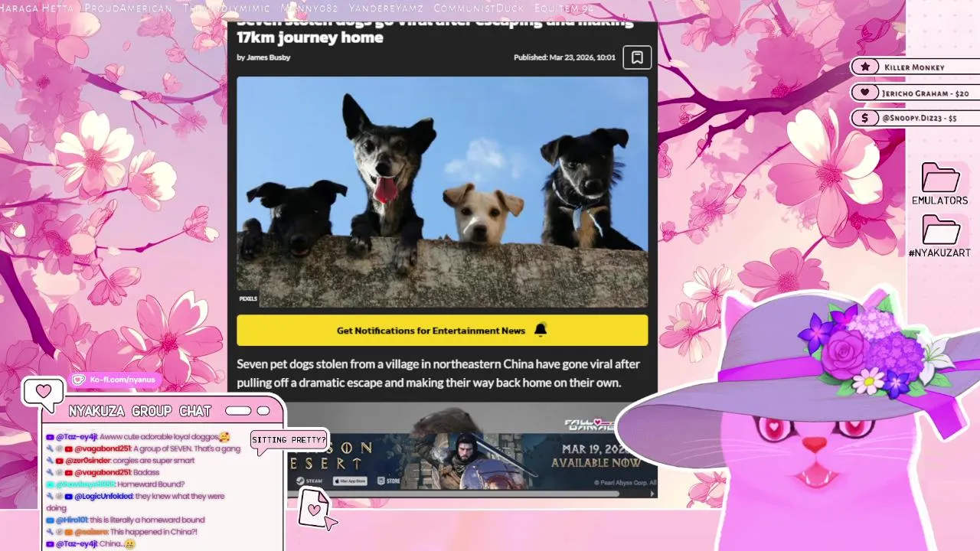Click the 'EMULATORS' folder label
This screenshot has height=551, width=980.
coord(940,201)
